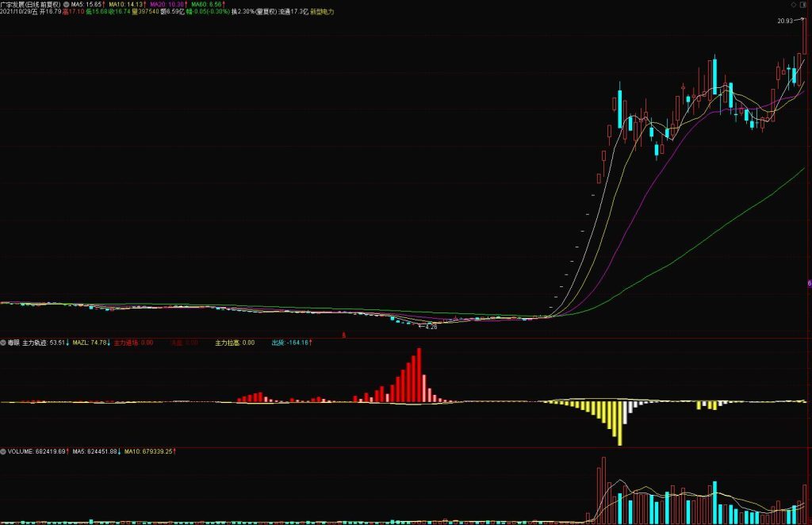
Task: Click the 主力轨迹 indicator label
Action: click(35, 343)
